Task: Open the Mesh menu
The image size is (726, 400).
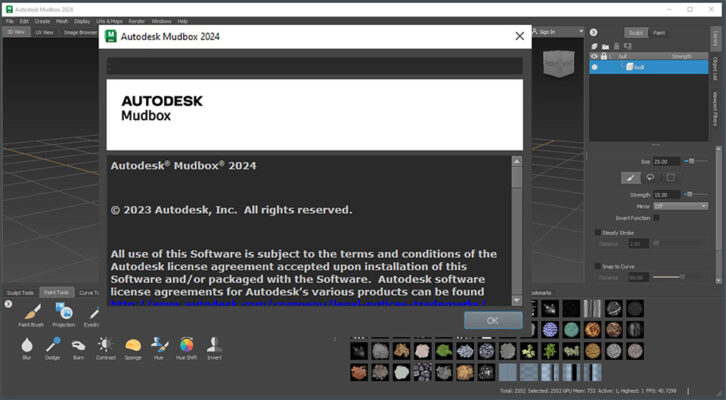Action: click(62, 20)
